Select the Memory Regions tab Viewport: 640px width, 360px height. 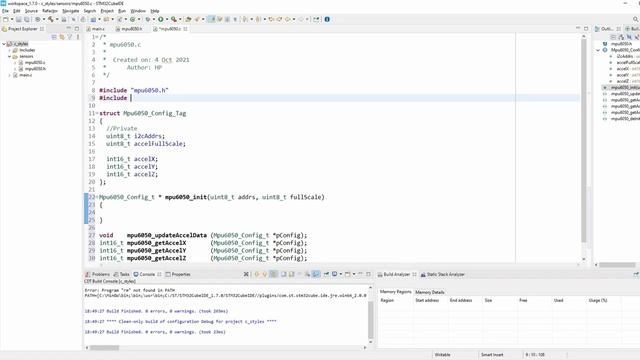tap(395, 292)
